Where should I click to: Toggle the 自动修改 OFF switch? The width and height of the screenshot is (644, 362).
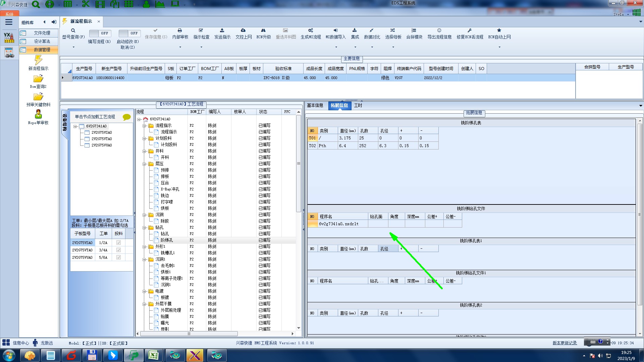point(129,33)
